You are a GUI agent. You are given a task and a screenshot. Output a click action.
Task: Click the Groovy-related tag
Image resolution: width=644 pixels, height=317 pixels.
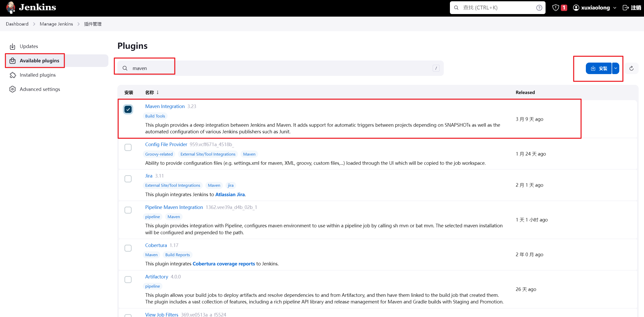(159, 154)
